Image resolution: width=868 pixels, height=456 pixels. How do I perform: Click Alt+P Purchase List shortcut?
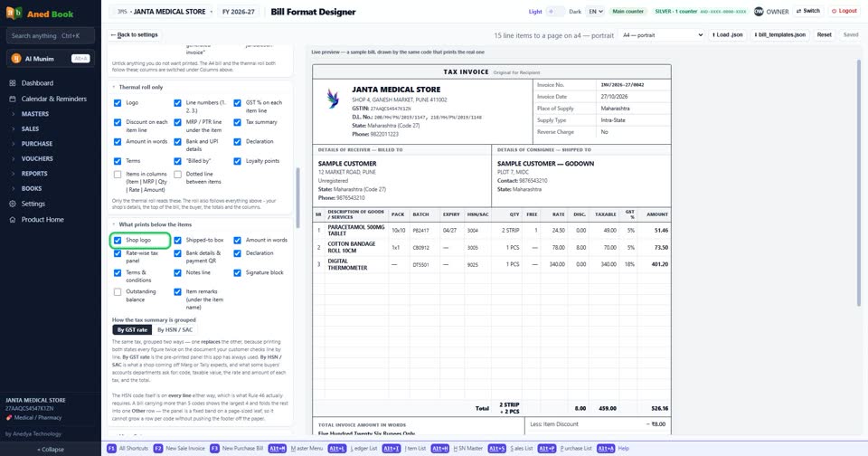[564, 448]
